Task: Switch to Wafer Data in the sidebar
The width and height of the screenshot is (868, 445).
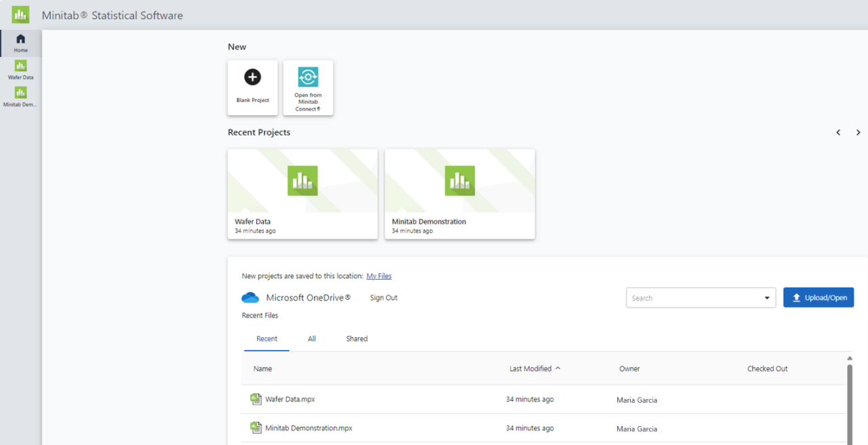Action: tap(20, 69)
